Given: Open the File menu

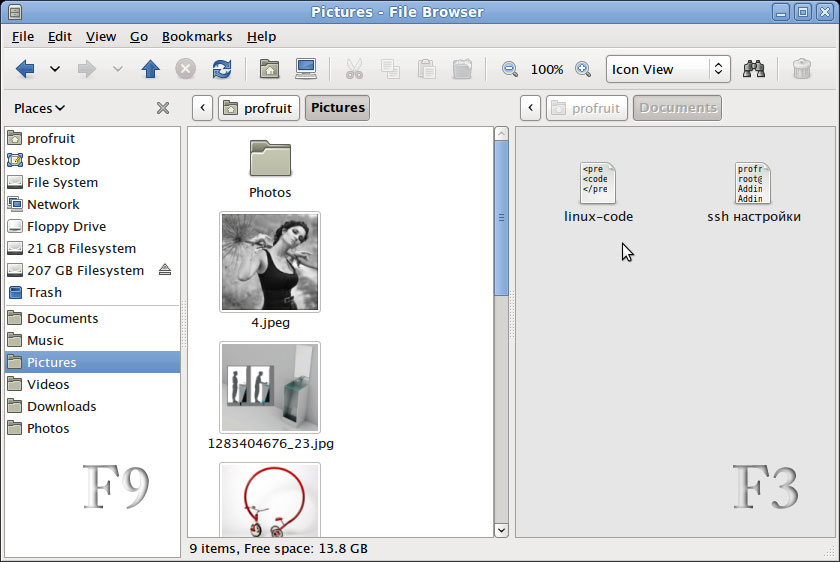Looking at the screenshot, I should [23, 36].
